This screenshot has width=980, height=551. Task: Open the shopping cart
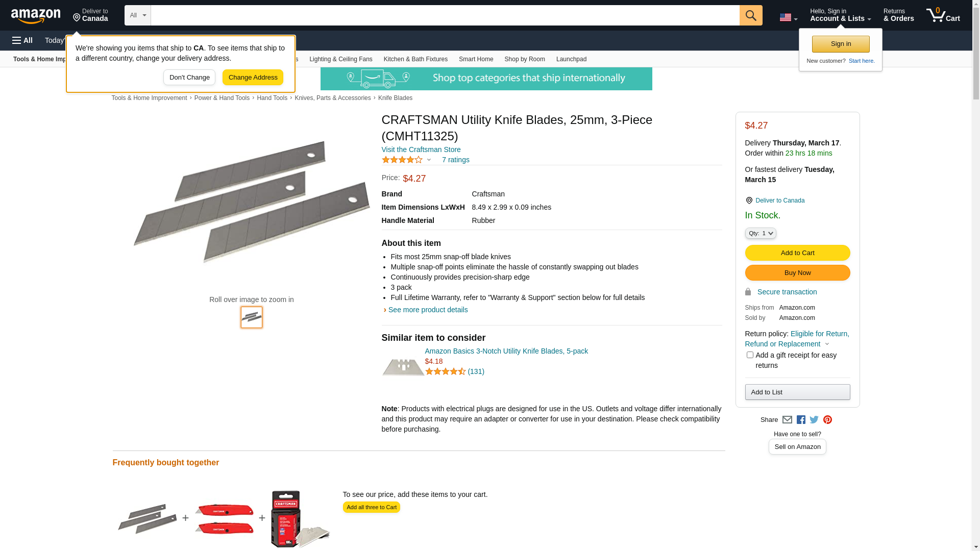pos(943,15)
